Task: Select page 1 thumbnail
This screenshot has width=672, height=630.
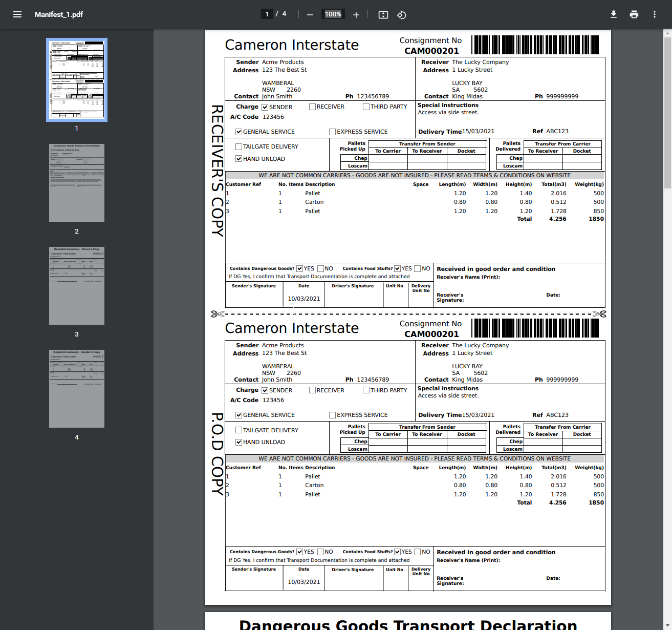Action: point(77,80)
